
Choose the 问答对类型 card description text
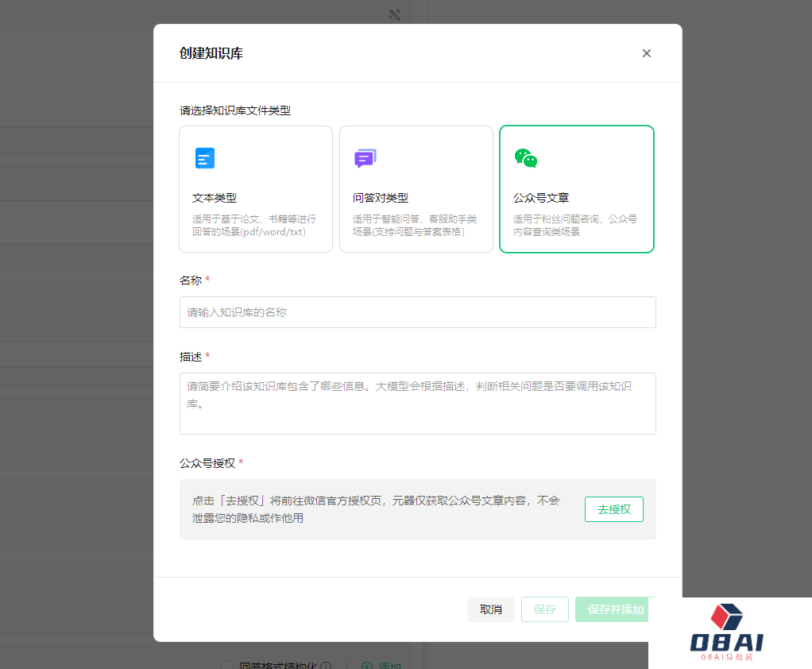pos(415,226)
